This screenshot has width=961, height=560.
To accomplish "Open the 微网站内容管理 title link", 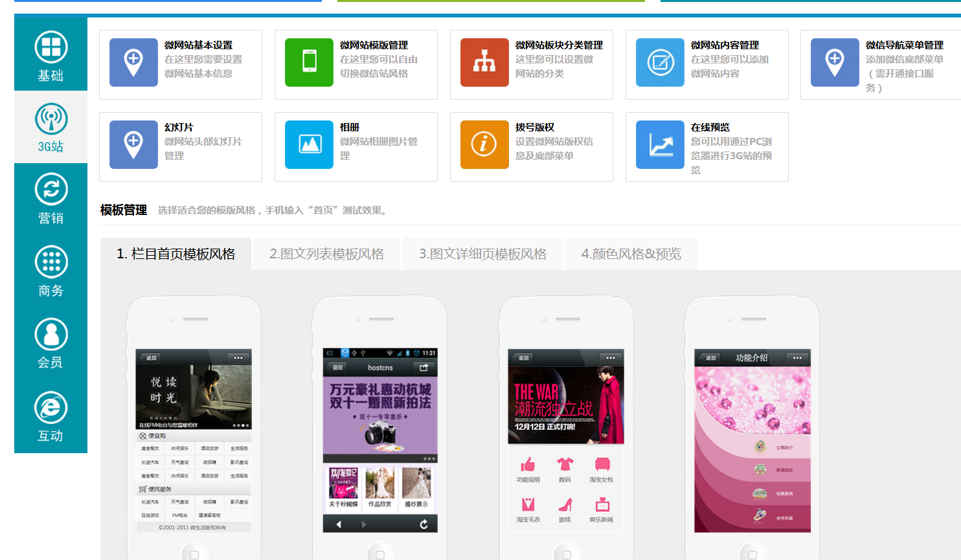I will pyautogui.click(x=725, y=45).
